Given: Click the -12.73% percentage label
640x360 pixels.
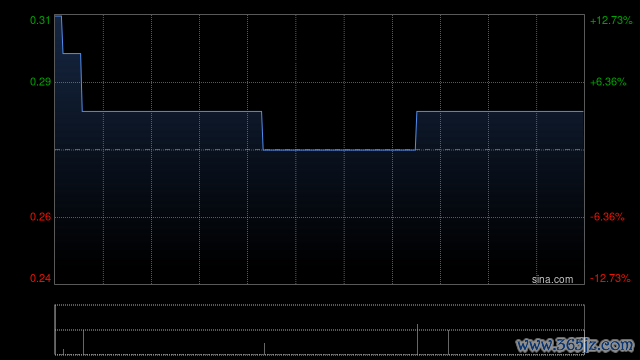Looking at the screenshot, I should (x=610, y=278).
